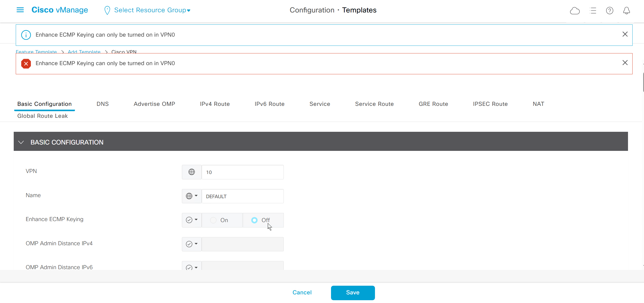Click the Cancel link
Viewport: 644px width, 303px height.
coord(302,293)
